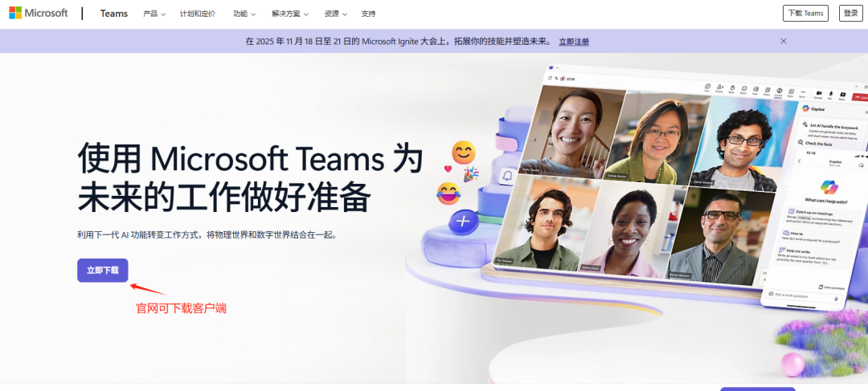Open the Teams home link
This screenshot has height=391, width=868.
[114, 14]
